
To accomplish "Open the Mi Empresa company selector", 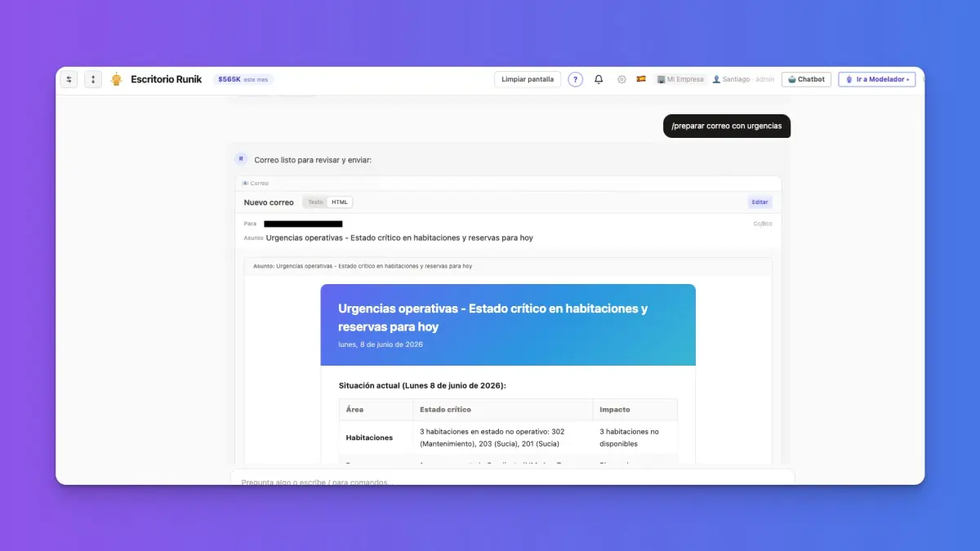I will pyautogui.click(x=680, y=79).
